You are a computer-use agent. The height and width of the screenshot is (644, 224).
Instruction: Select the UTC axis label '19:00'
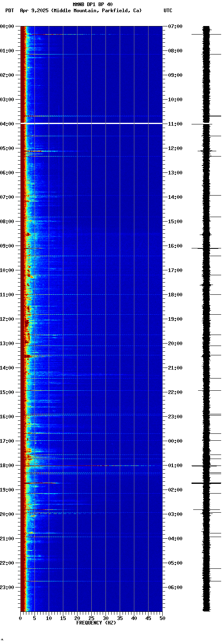pos(175,319)
